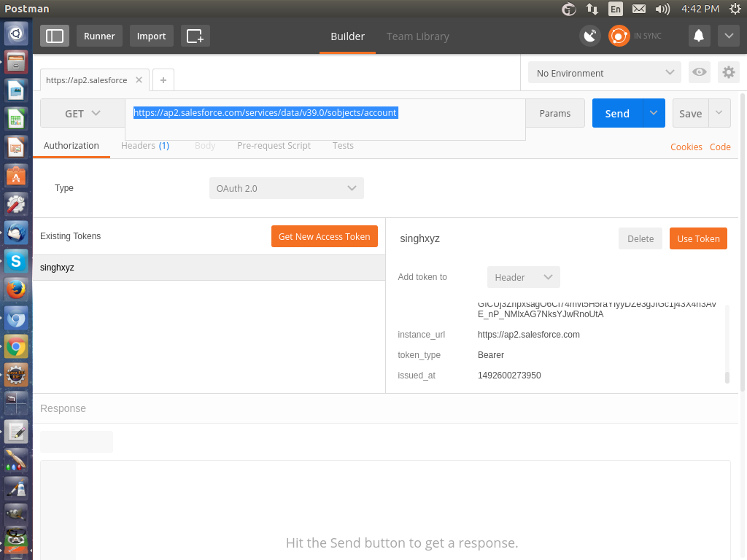This screenshot has height=560, width=747.
Task: Select the singhxyz existing token row
Action: [209, 268]
